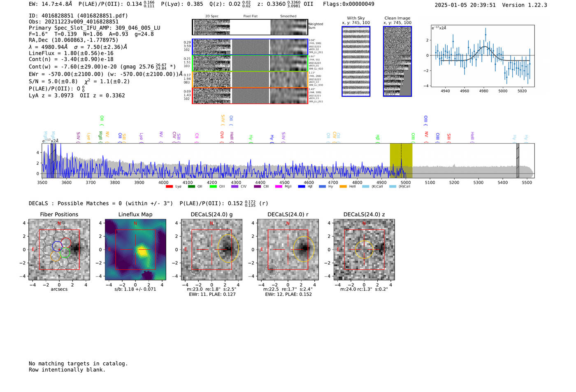Click the Smoothed column header

288,16
